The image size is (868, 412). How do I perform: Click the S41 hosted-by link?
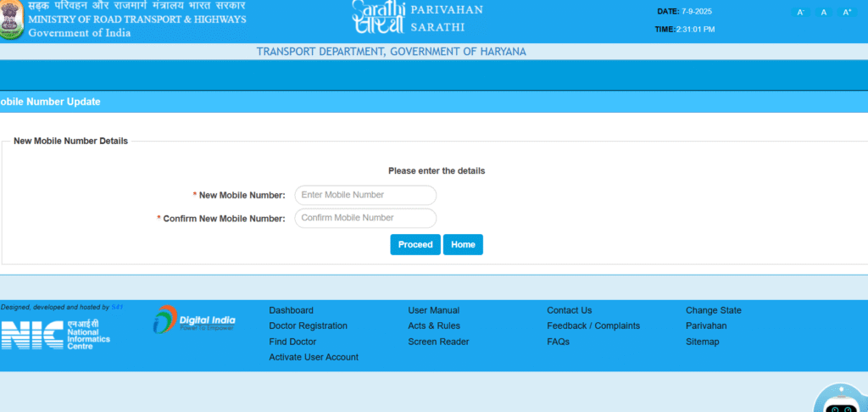[117, 307]
